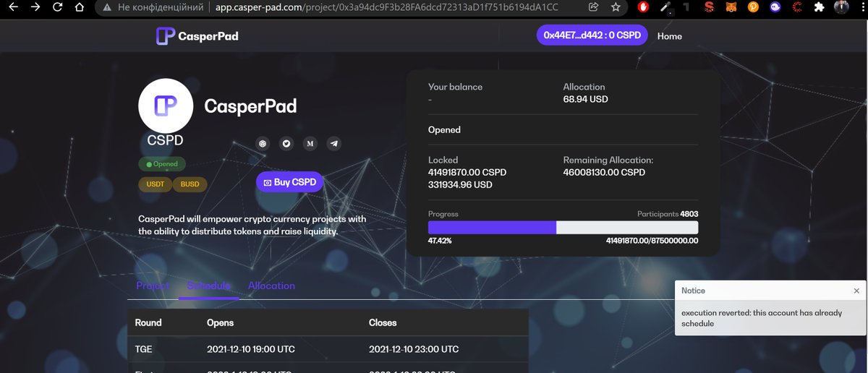The height and width of the screenshot is (373, 868).
Task: Click the USDT currency badge
Action: pyautogui.click(x=156, y=184)
